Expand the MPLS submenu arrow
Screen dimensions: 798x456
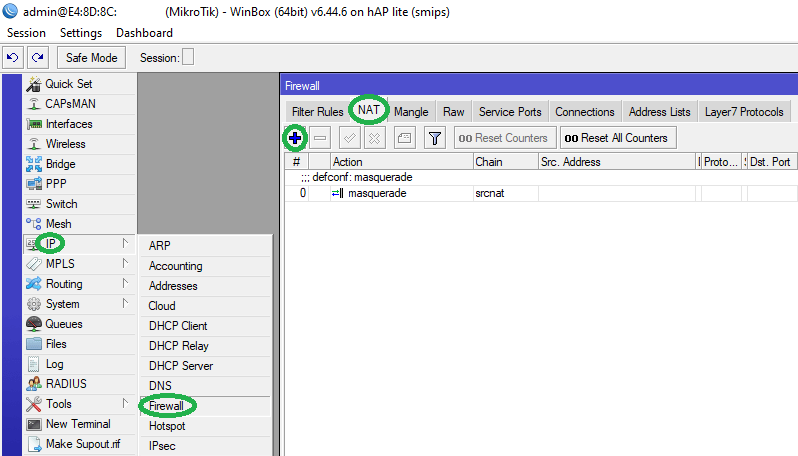tap(125, 263)
